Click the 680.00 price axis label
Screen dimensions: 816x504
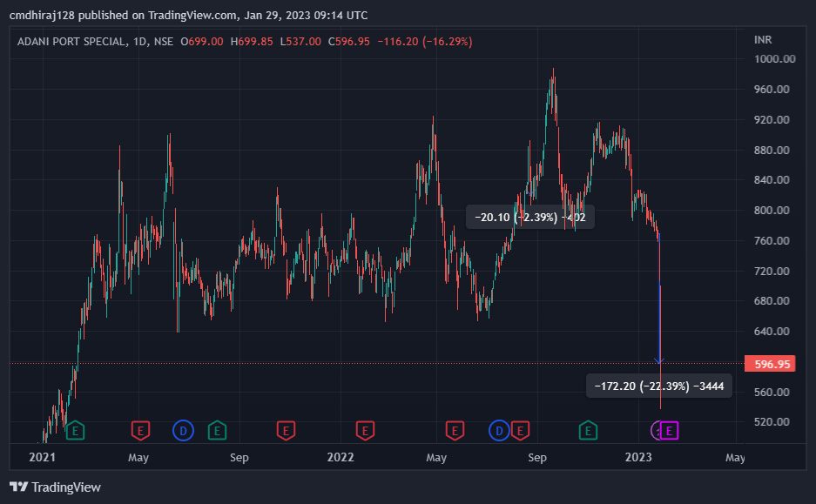pyautogui.click(x=772, y=300)
